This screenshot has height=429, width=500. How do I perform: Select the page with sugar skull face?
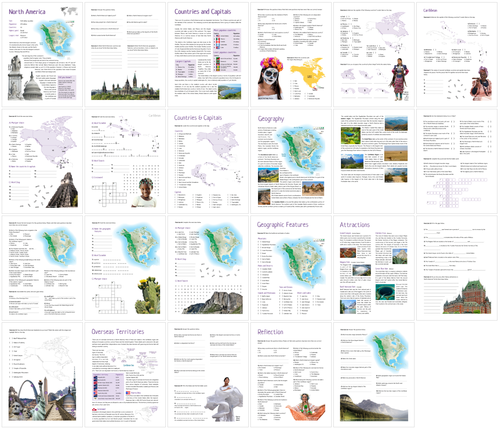click(291, 55)
